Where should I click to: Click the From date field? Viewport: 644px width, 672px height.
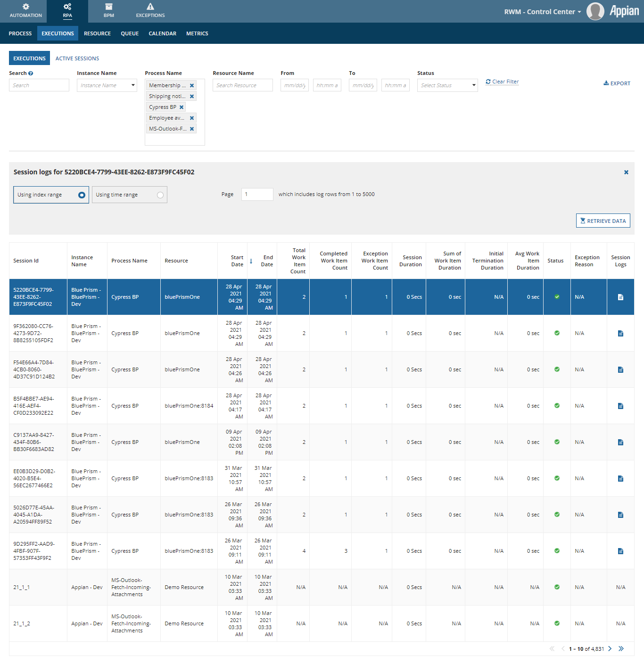pyautogui.click(x=295, y=85)
